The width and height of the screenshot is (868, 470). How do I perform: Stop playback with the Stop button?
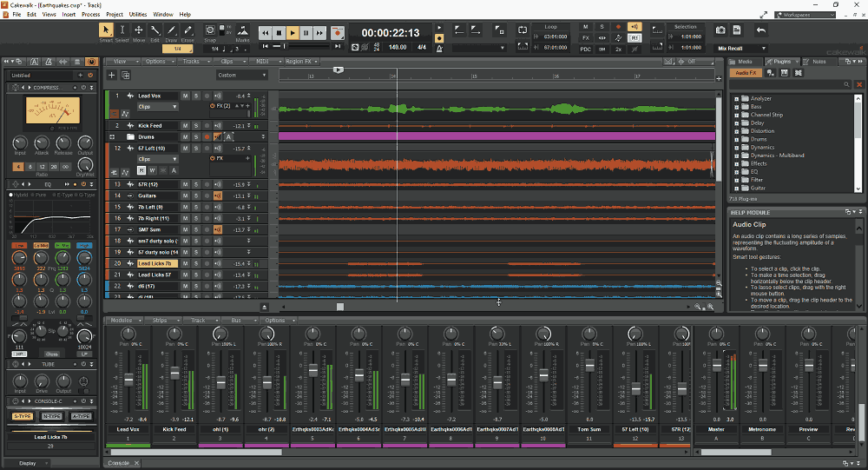pyautogui.click(x=279, y=33)
